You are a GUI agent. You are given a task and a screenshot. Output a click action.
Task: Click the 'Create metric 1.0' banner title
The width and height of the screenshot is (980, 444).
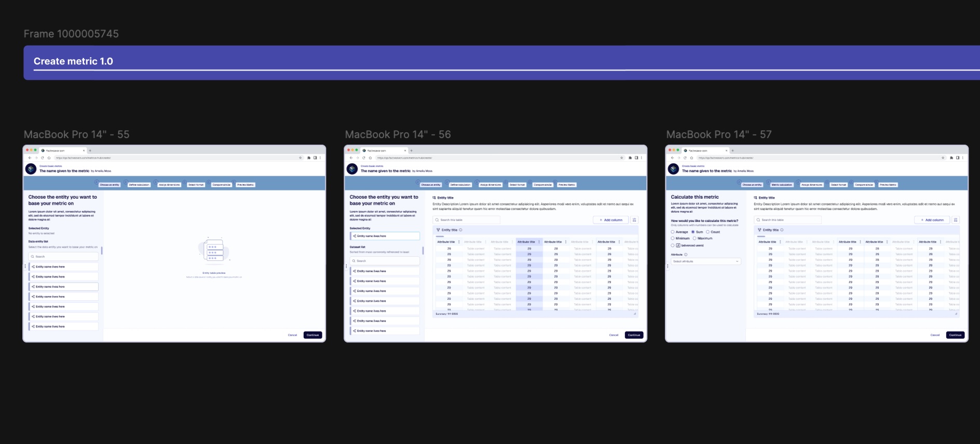73,61
